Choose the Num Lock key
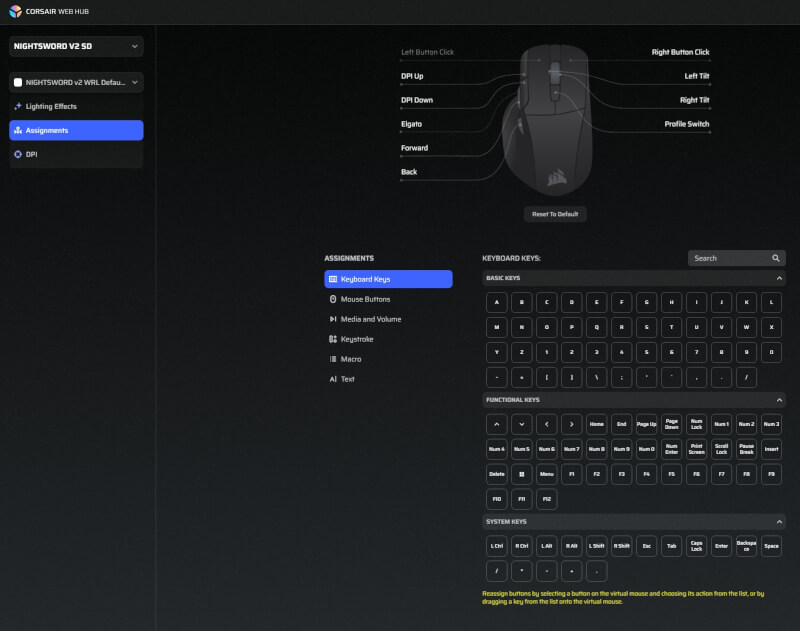 (x=696, y=424)
